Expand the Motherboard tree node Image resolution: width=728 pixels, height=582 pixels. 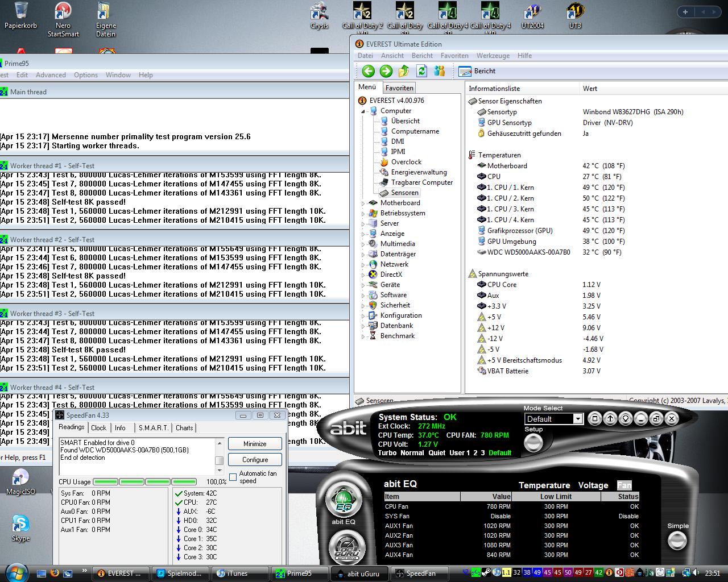pos(363,203)
